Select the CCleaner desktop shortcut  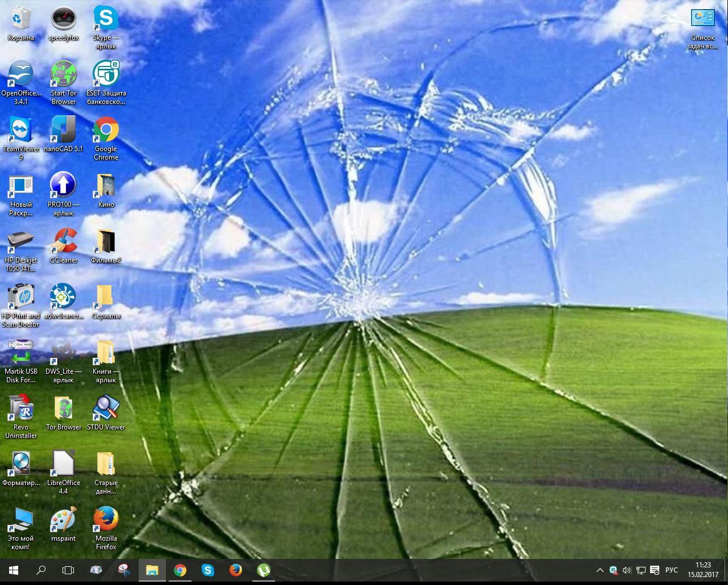point(63,246)
